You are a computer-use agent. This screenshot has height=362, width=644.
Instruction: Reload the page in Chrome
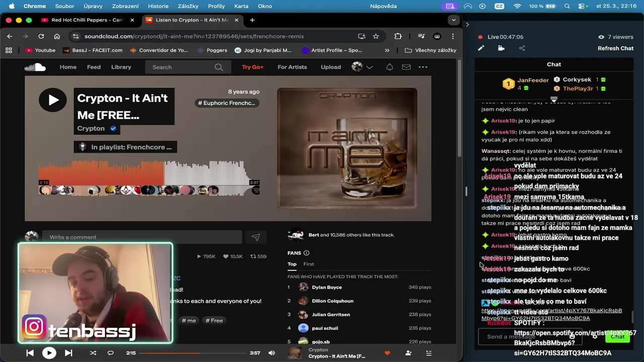pos(41,36)
